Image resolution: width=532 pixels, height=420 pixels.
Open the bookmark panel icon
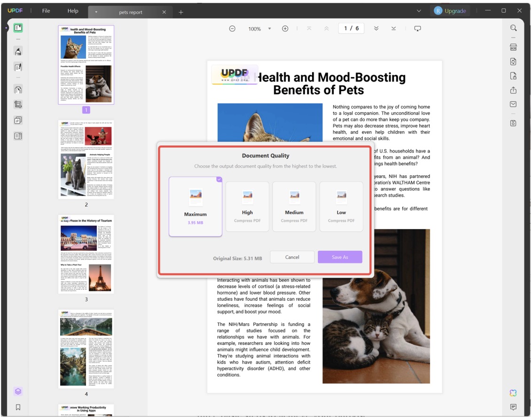[x=18, y=407]
